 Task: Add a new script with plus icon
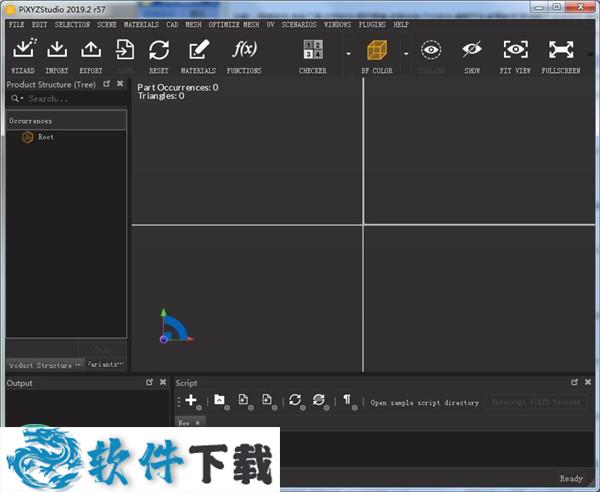(x=190, y=400)
